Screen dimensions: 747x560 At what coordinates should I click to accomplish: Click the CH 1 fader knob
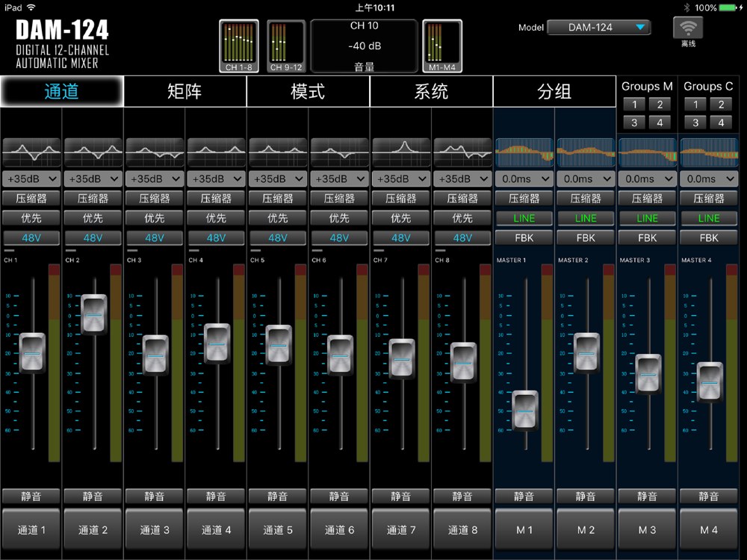point(32,353)
